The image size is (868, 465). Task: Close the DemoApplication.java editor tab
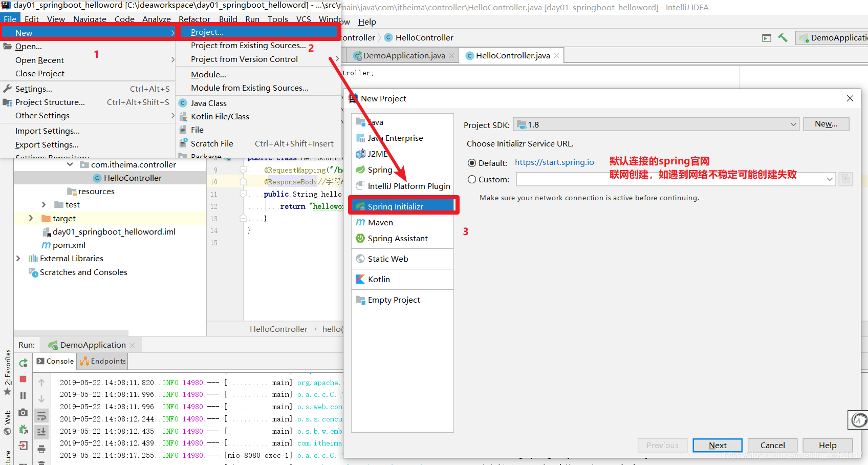(451, 56)
